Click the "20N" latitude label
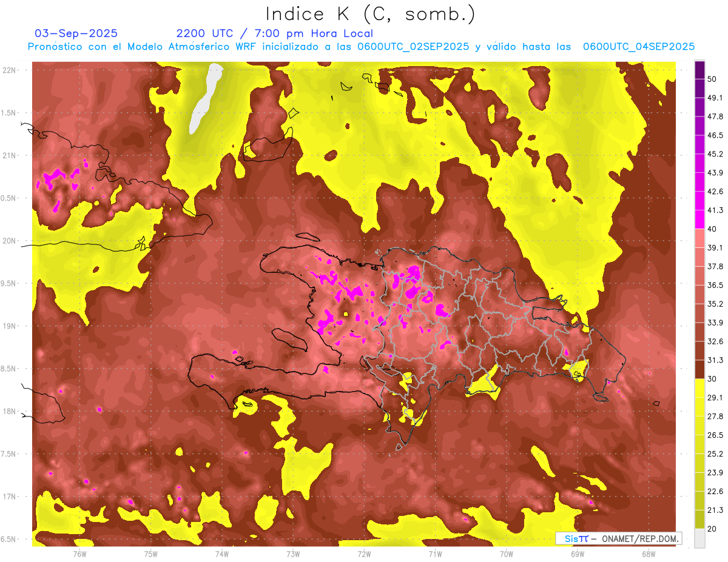This screenshot has height=562, width=728. point(9,241)
